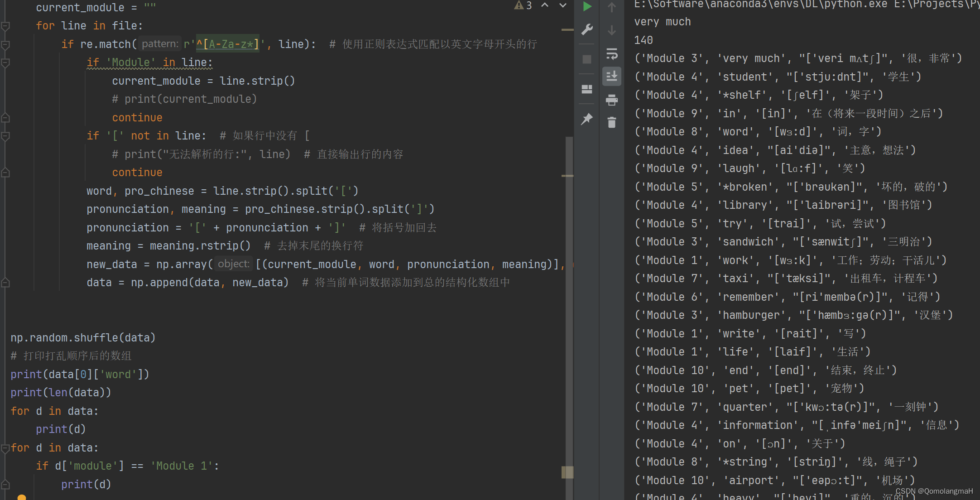Image resolution: width=980 pixels, height=500 pixels.
Task: Click output row containing 'sandwich'
Action: (783, 242)
